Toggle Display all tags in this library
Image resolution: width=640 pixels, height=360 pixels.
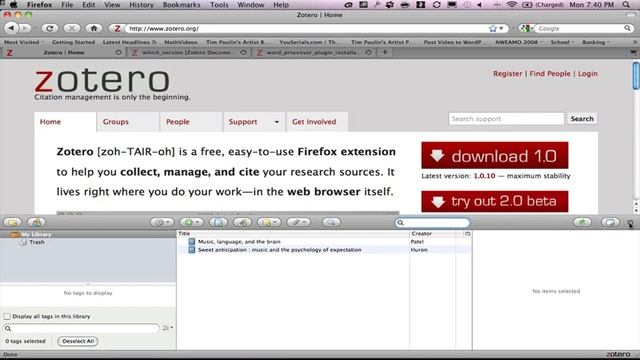click(7, 316)
